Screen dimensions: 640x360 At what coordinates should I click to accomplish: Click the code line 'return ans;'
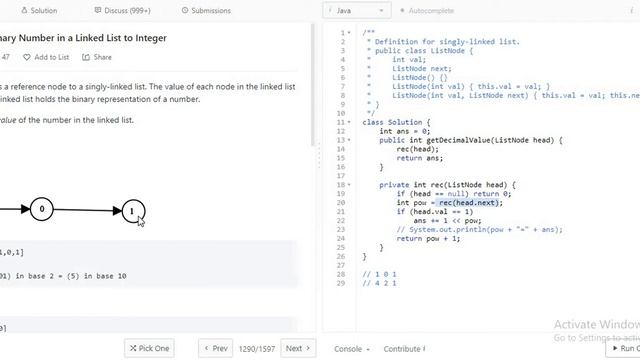[420, 158]
